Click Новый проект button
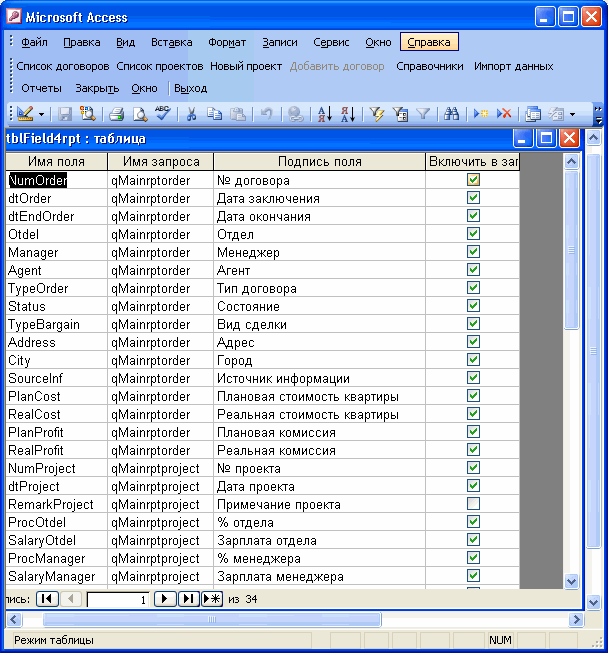 point(246,66)
